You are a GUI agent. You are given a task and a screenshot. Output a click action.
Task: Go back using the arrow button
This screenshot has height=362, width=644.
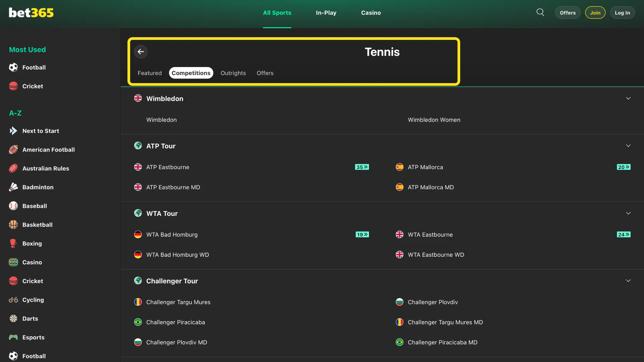[x=141, y=52]
